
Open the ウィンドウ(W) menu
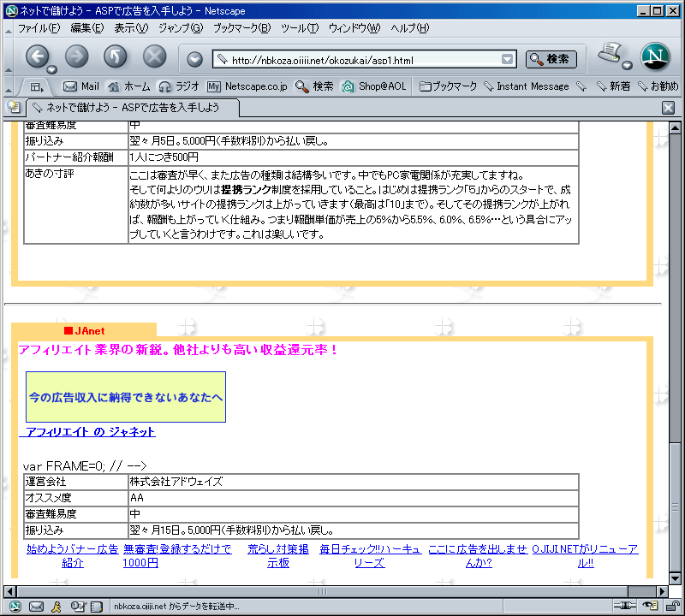354,28
